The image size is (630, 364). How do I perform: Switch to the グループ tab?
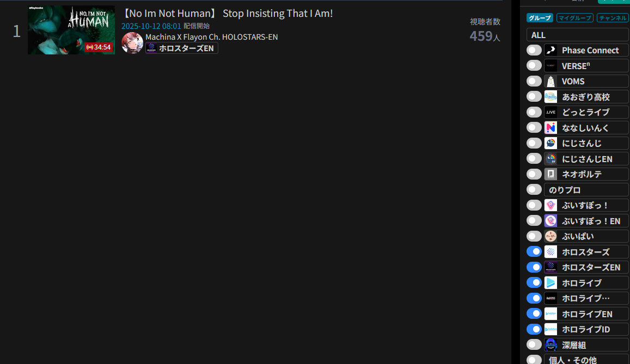tap(540, 17)
